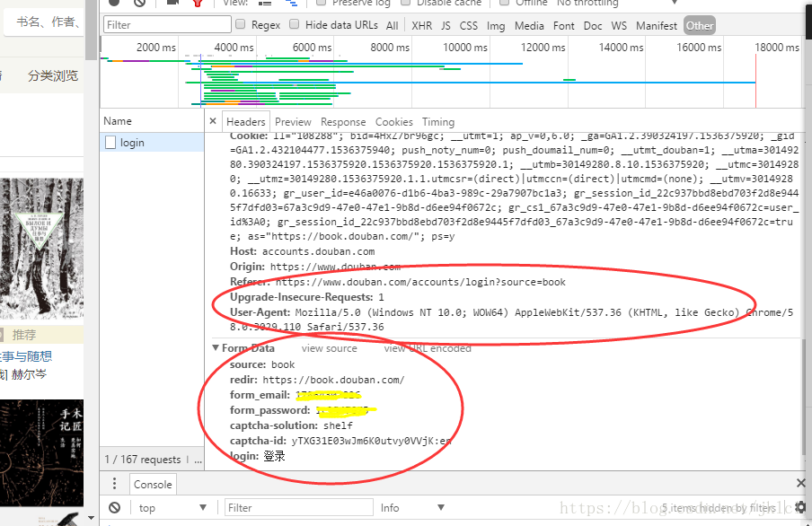Image resolution: width=812 pixels, height=526 pixels.
Task: Switch to the Timing tab
Action: tap(438, 122)
